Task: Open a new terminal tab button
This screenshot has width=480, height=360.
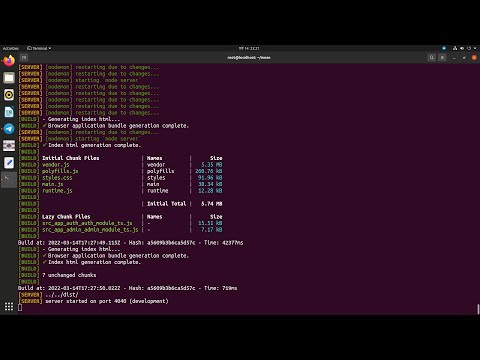Action: point(24,58)
